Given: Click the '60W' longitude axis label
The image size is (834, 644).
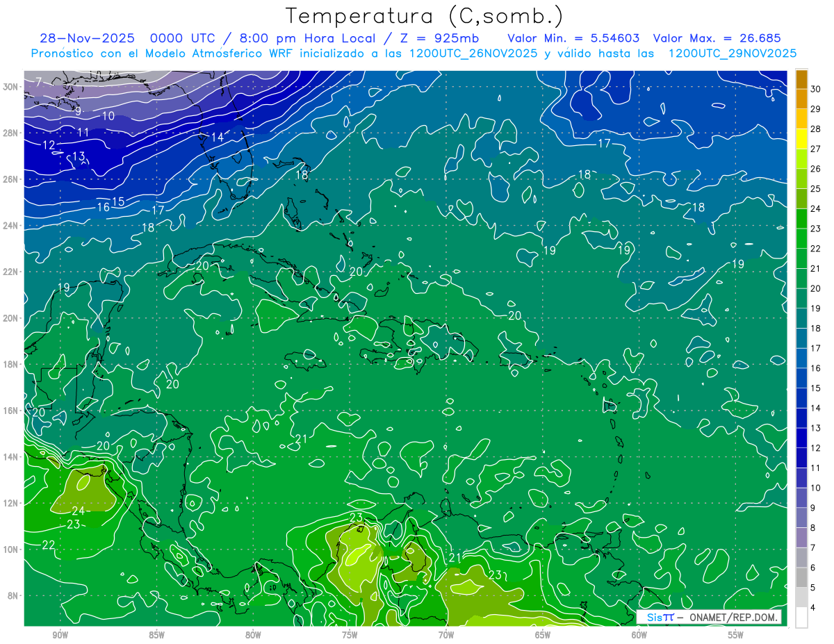Looking at the screenshot, I should [639, 635].
